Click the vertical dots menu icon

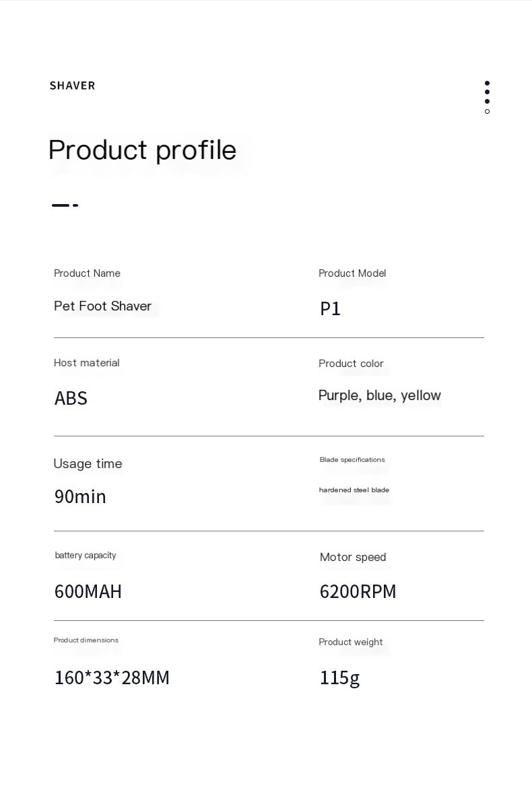(487, 97)
